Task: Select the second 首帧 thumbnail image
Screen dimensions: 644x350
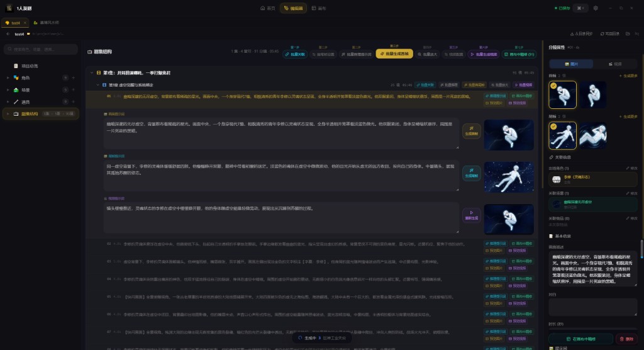Action: pyautogui.click(x=593, y=94)
